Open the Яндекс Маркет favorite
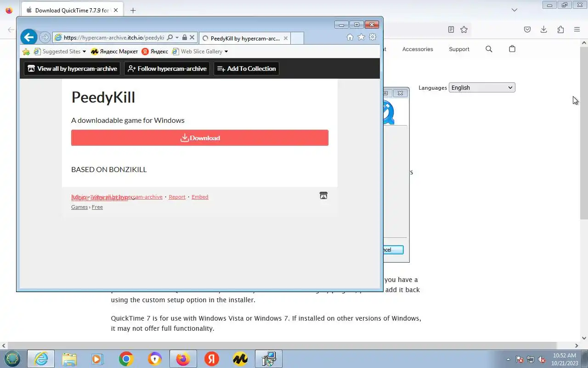The width and height of the screenshot is (588, 368). pos(114,52)
